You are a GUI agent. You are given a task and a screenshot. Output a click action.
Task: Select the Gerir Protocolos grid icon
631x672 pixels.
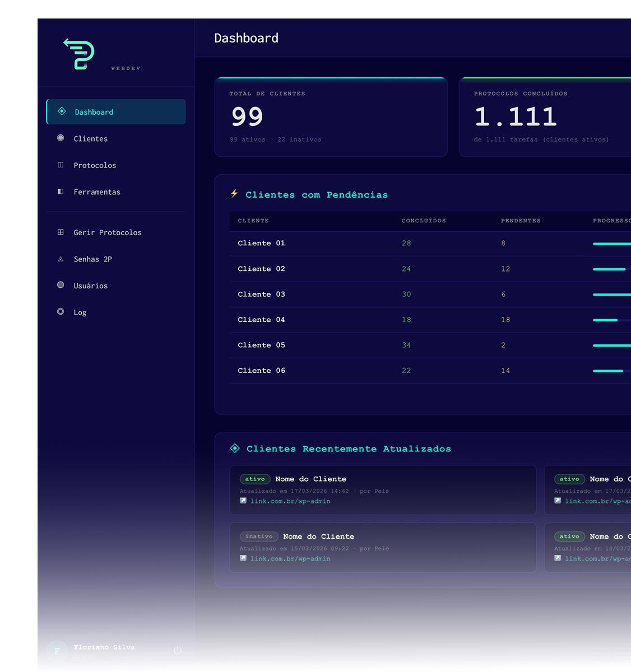coord(61,232)
